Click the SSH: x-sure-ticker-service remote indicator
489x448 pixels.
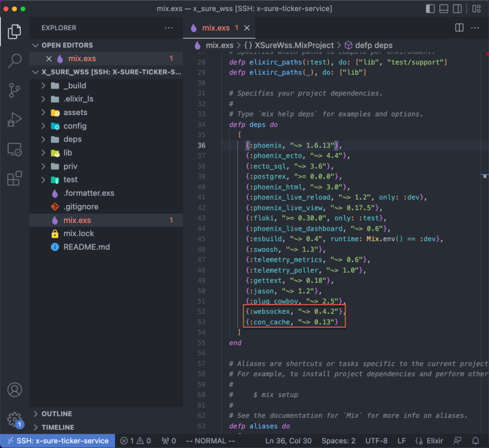[x=57, y=440]
